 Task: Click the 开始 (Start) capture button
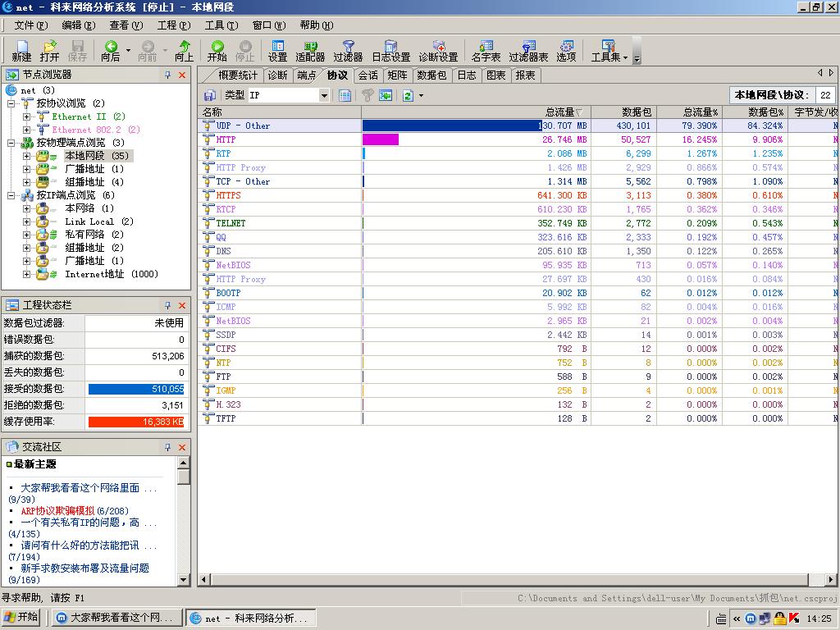[217, 51]
